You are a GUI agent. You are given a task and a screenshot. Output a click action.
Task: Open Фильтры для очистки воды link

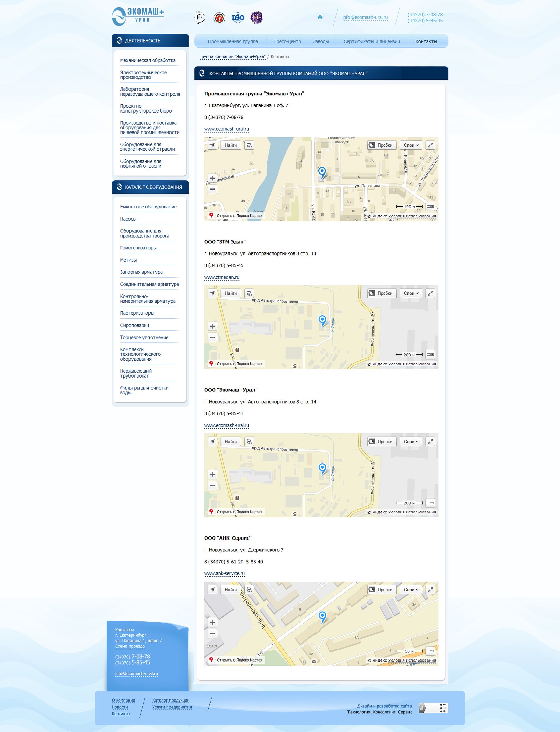coord(144,390)
